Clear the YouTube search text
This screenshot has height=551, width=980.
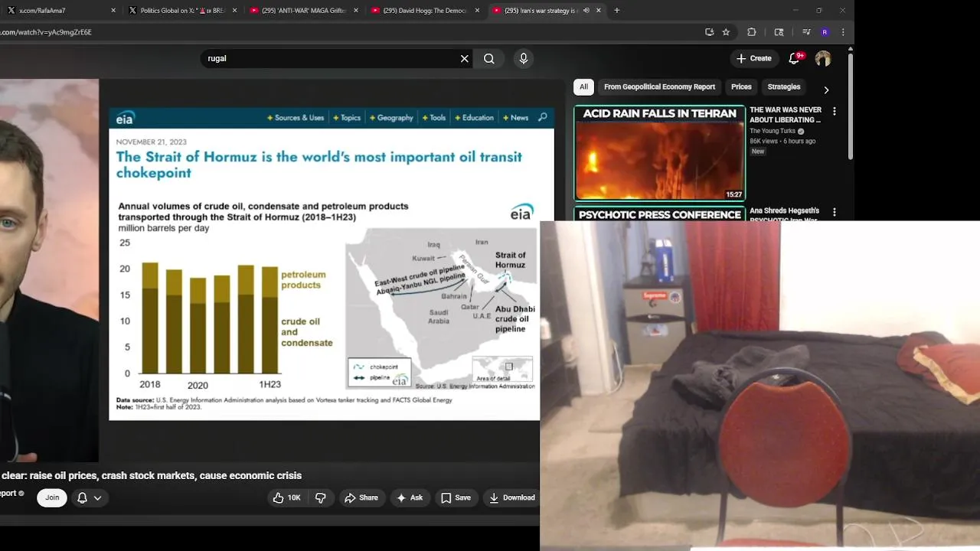click(x=464, y=59)
